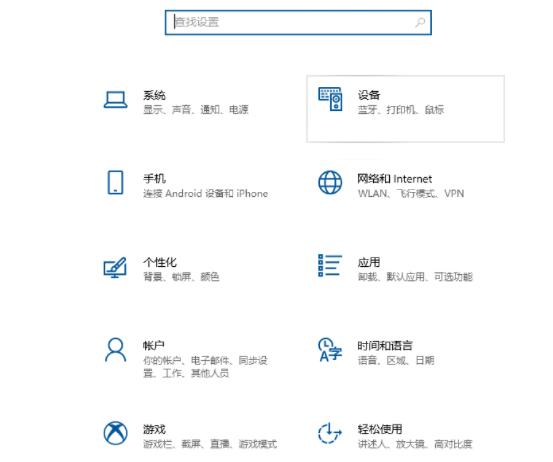Open 轻松使用 settings
This screenshot has width=553, height=462.
tap(406, 436)
